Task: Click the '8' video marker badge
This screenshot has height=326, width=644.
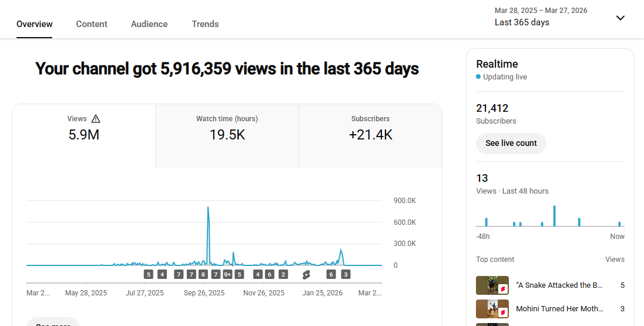Action: coord(203,274)
